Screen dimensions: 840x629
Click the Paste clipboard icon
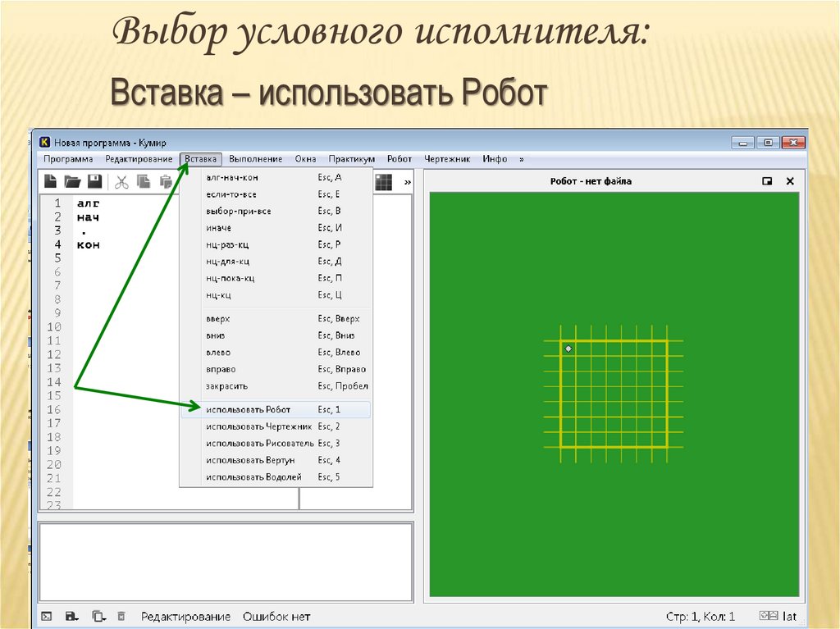[x=166, y=181]
